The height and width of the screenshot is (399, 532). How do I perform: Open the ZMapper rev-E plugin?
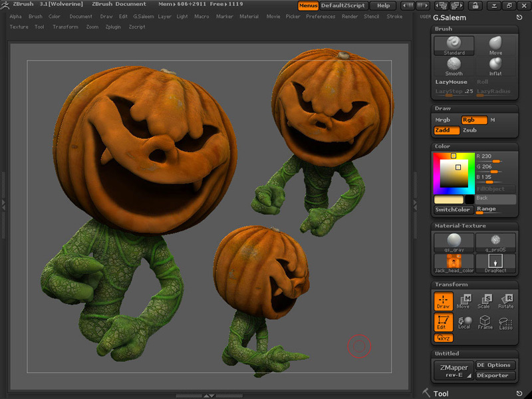[454, 371]
